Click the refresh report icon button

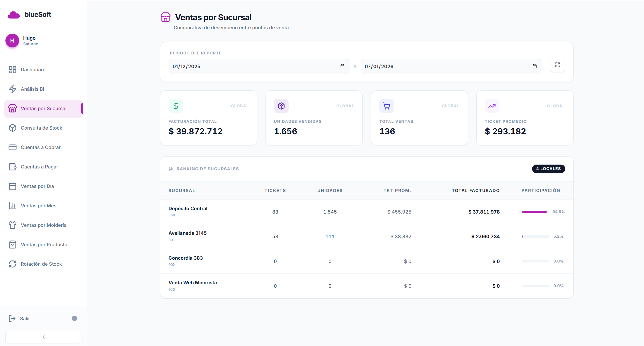[x=557, y=65]
